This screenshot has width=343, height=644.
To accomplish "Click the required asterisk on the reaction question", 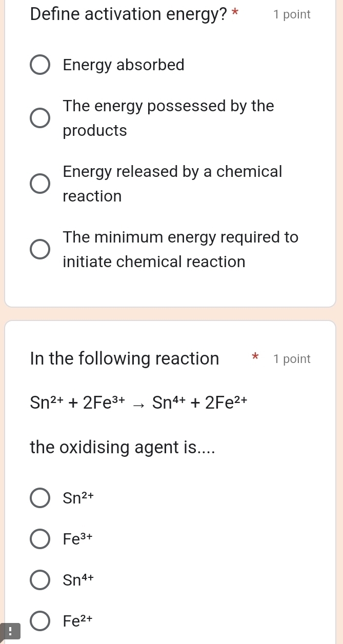I will click(x=255, y=357).
